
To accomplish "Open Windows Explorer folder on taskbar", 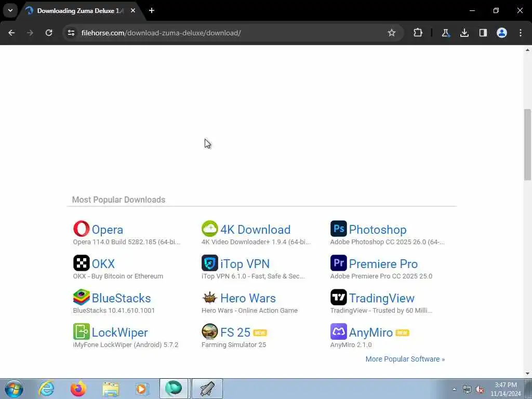I will click(x=111, y=389).
